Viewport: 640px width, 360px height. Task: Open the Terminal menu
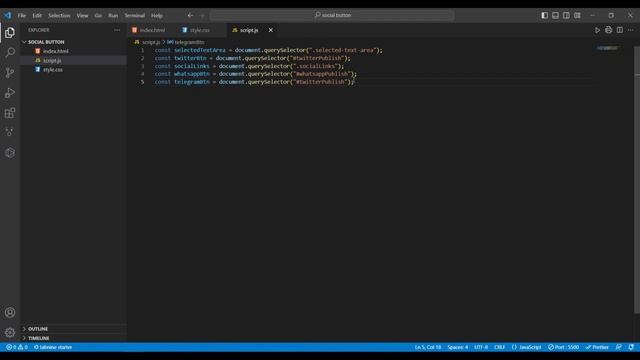tap(135, 16)
